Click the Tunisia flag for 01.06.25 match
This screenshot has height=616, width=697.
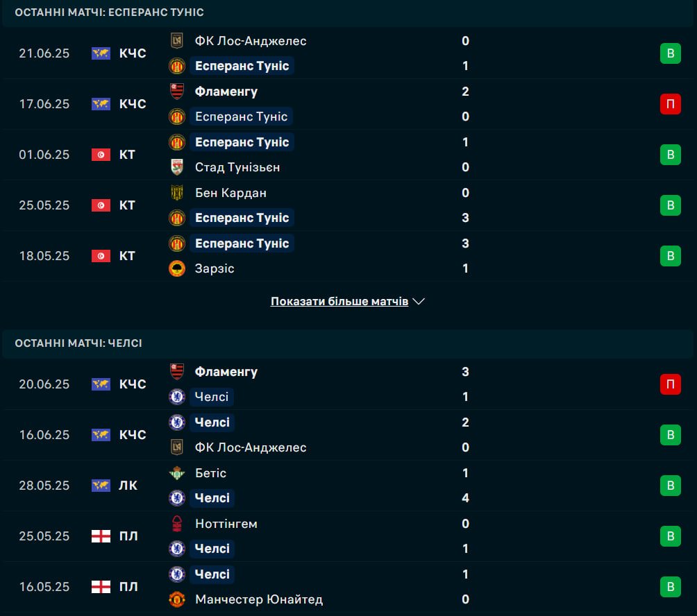click(x=101, y=155)
